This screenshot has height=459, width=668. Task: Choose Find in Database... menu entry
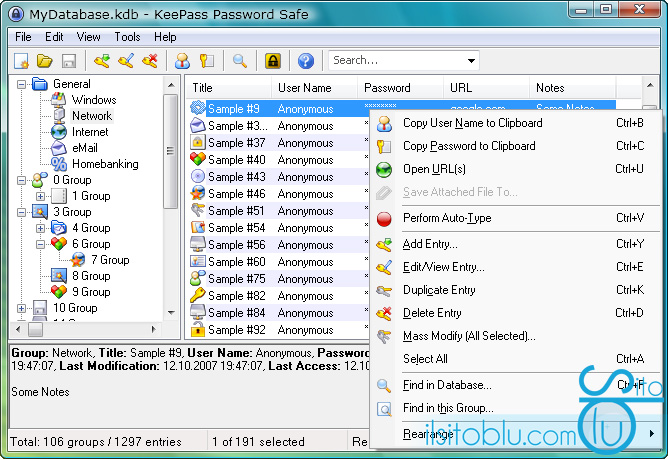coord(515,385)
